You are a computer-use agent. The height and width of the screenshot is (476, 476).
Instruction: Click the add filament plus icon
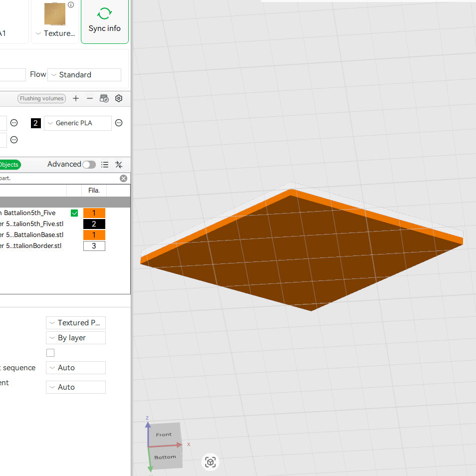76,98
